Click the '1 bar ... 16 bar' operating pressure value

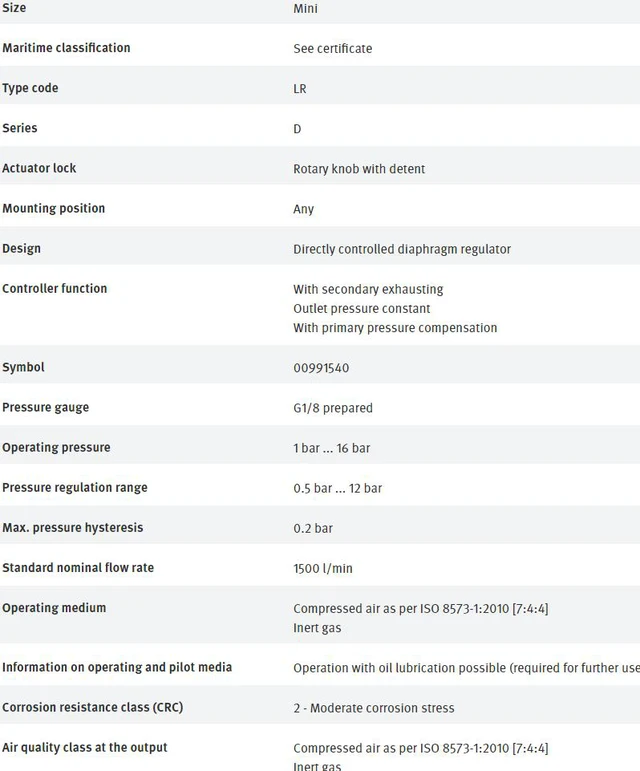point(331,448)
